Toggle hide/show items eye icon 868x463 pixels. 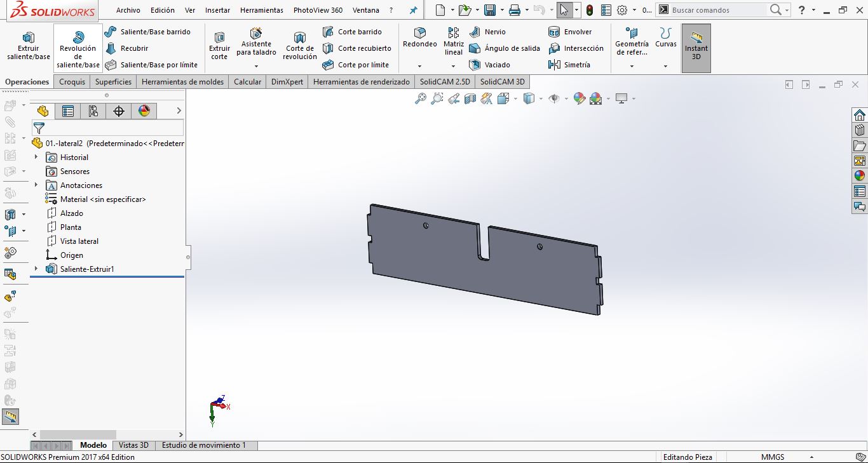click(x=554, y=98)
